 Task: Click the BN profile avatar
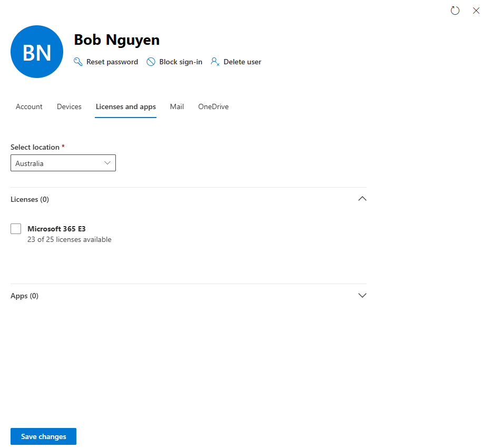37,52
